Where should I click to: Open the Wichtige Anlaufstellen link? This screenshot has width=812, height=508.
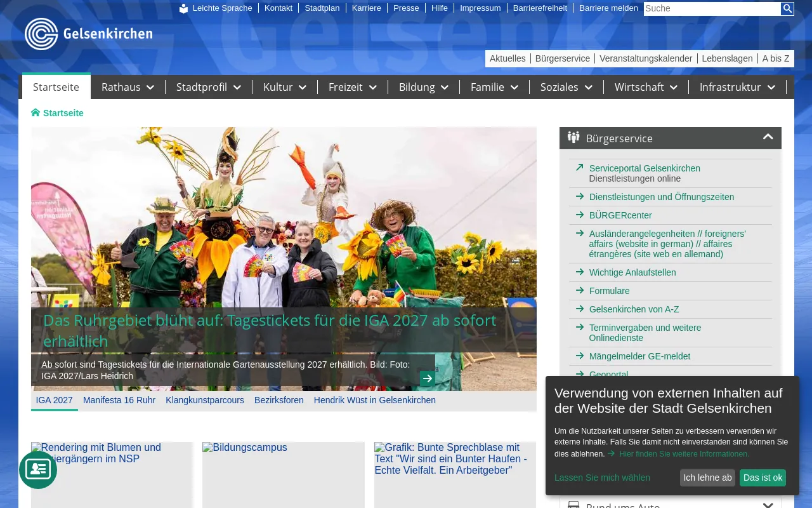pos(632,272)
